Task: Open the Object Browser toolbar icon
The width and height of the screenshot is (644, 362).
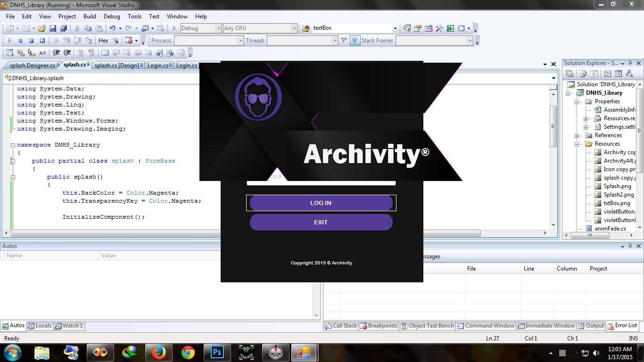Action: 429,28
